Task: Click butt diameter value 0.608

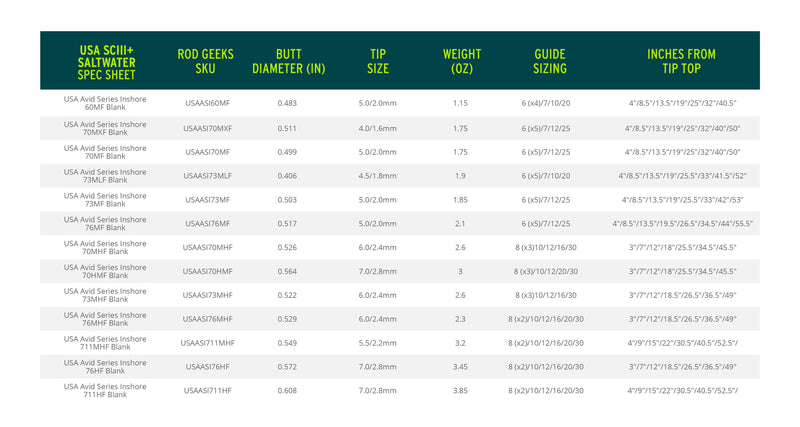Action: 287,390
